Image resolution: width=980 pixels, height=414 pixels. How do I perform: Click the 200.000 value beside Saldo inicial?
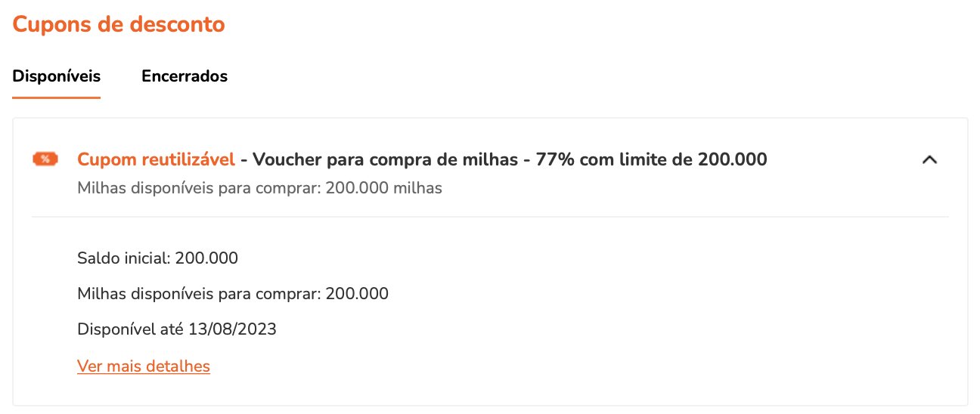[206, 258]
